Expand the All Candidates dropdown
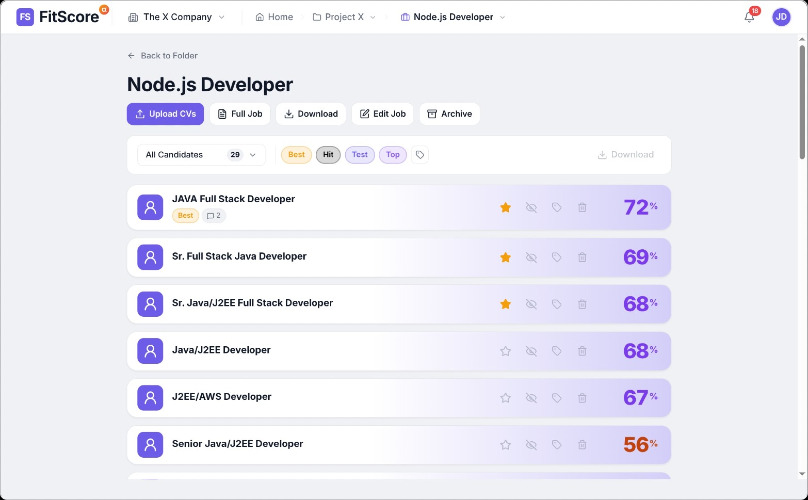The height and width of the screenshot is (500, 808). (201, 155)
